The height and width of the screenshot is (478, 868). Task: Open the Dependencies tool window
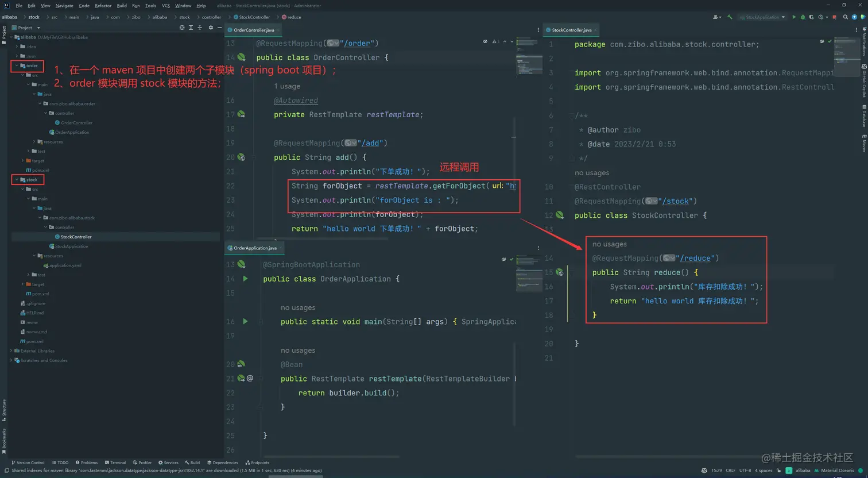coord(223,462)
